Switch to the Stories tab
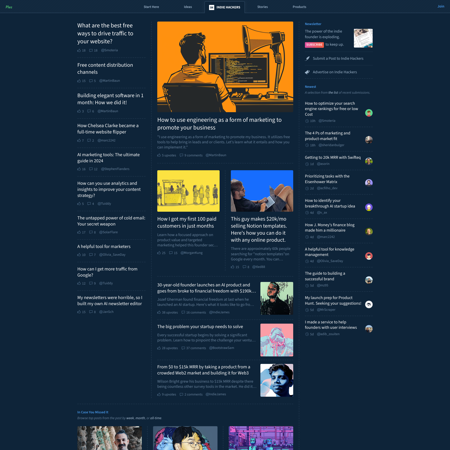Viewport: 450px width, 450px height. [x=262, y=7]
